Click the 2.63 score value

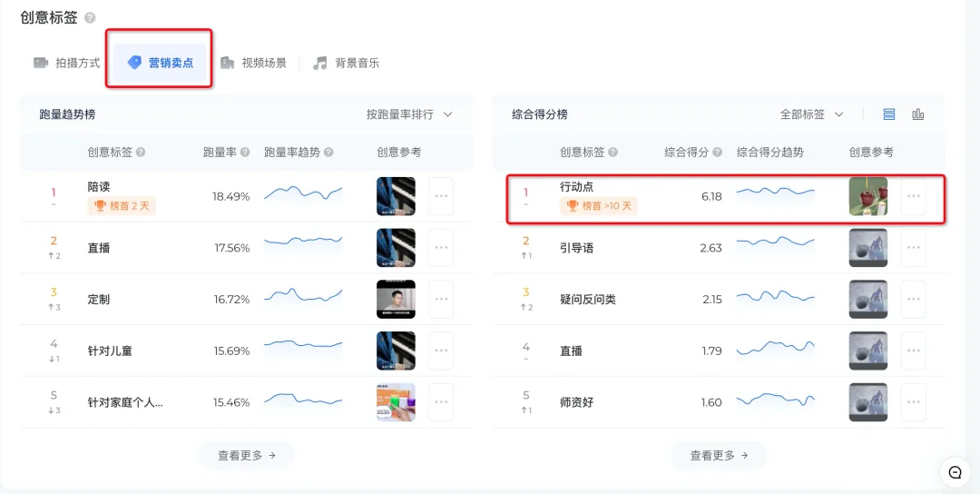click(711, 248)
